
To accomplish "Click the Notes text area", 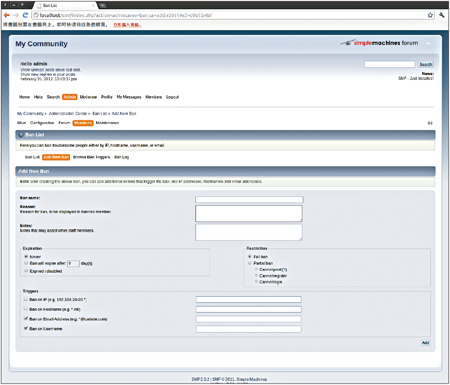I will (249, 232).
